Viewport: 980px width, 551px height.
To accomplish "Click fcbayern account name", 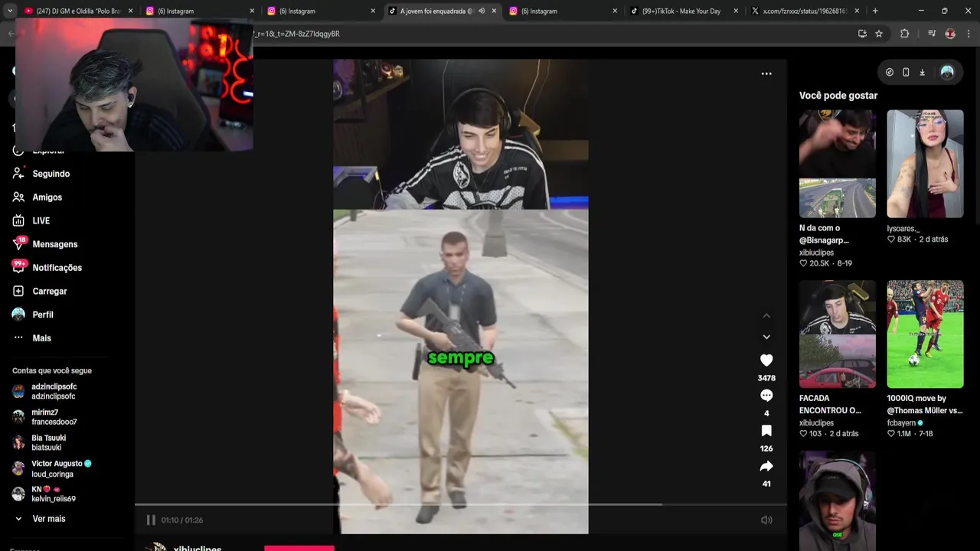I will tap(901, 422).
